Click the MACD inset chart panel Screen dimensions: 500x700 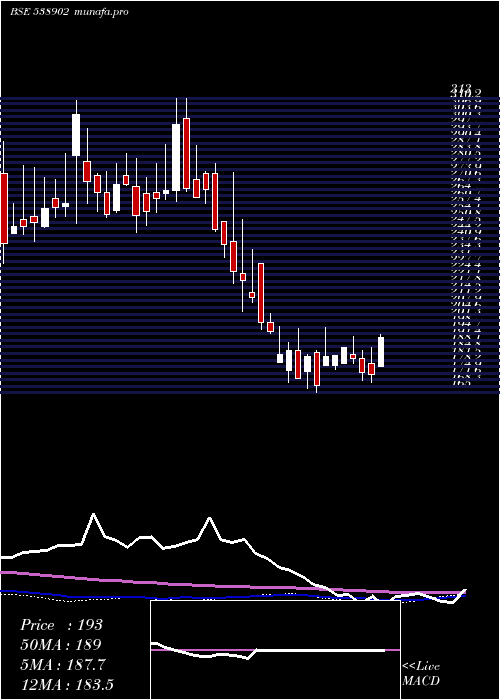[275, 650]
